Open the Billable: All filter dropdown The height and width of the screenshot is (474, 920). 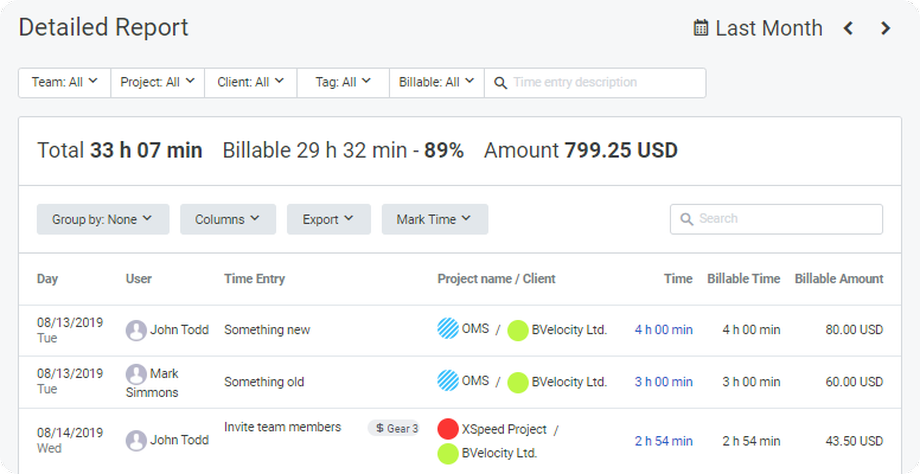coord(437,82)
